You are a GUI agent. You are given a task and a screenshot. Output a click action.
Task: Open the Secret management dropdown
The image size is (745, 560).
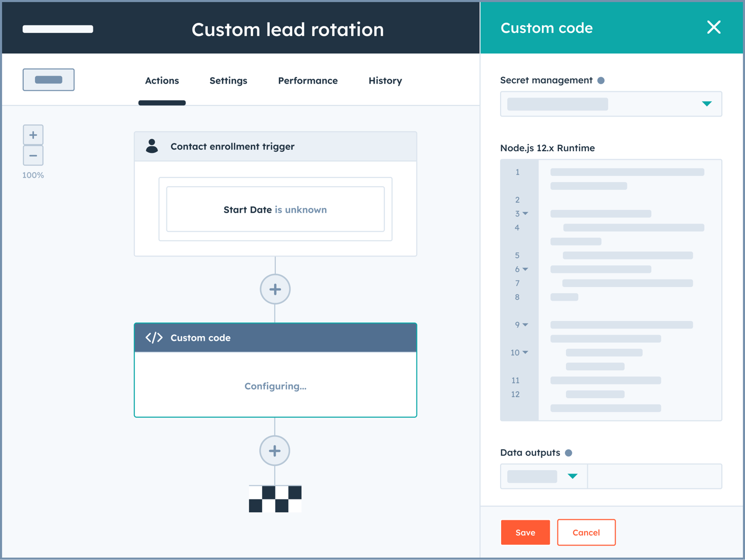pos(706,104)
